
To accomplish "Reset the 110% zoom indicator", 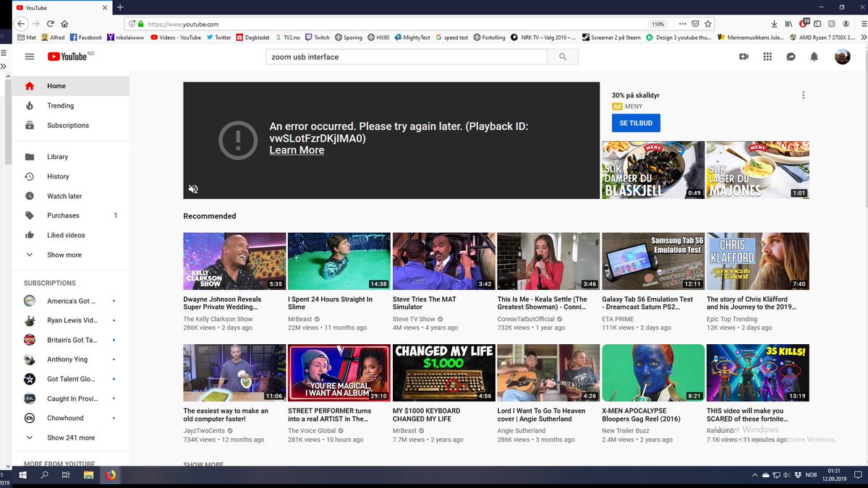I will [658, 24].
